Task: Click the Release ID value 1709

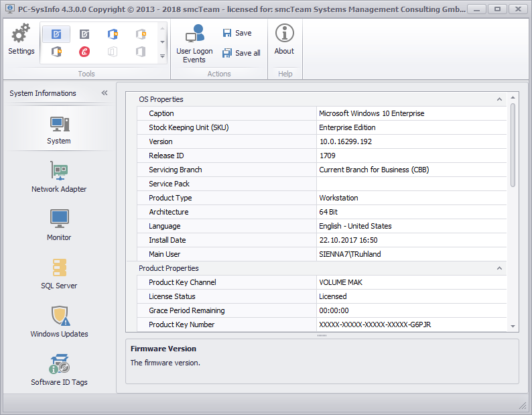Action: click(x=327, y=156)
